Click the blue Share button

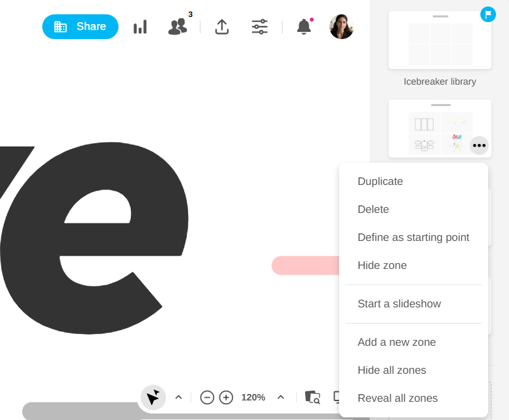point(80,27)
